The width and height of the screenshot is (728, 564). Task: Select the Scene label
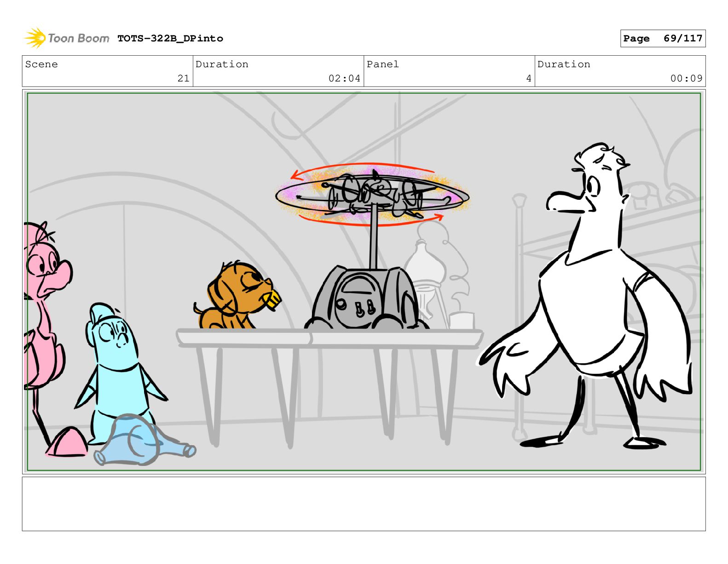pos(41,64)
